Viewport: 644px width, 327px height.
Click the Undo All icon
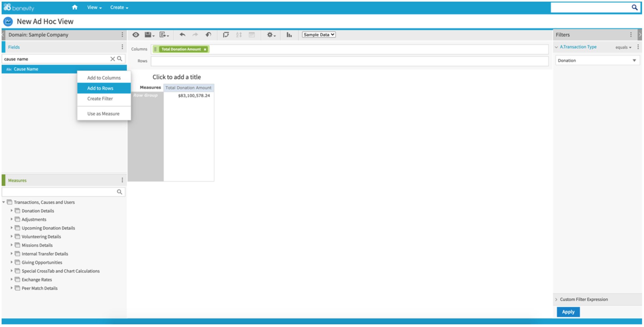point(208,35)
